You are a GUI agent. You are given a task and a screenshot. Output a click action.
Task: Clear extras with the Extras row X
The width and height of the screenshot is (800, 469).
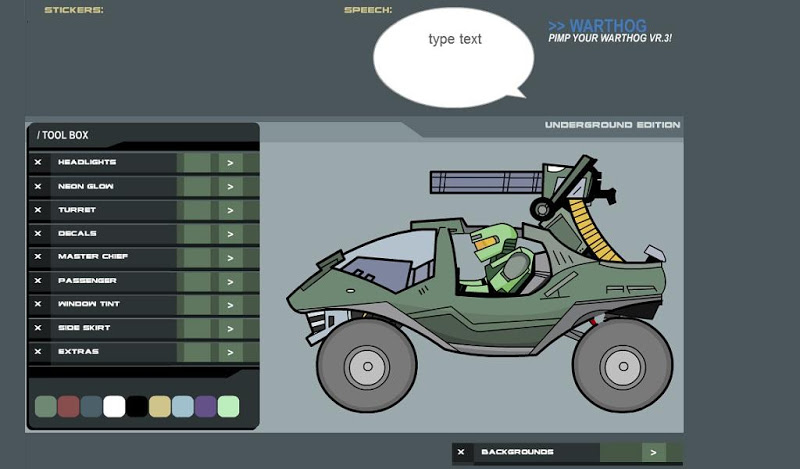pos(38,351)
